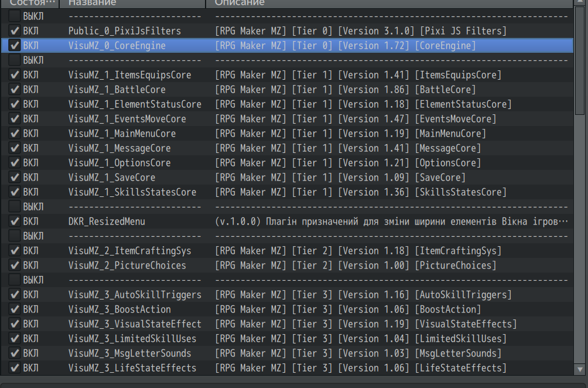Viewport: 588px width, 388px height.
Task: Click the Состоя… status column header
Action: tap(30, 4)
